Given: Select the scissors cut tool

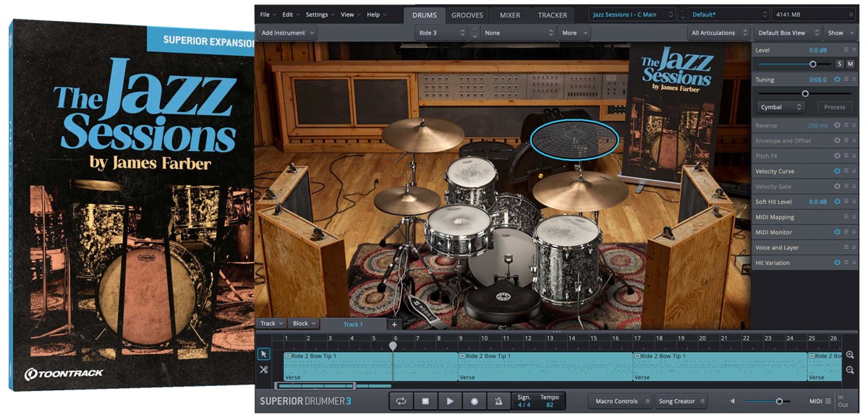Looking at the screenshot, I should 263,370.
